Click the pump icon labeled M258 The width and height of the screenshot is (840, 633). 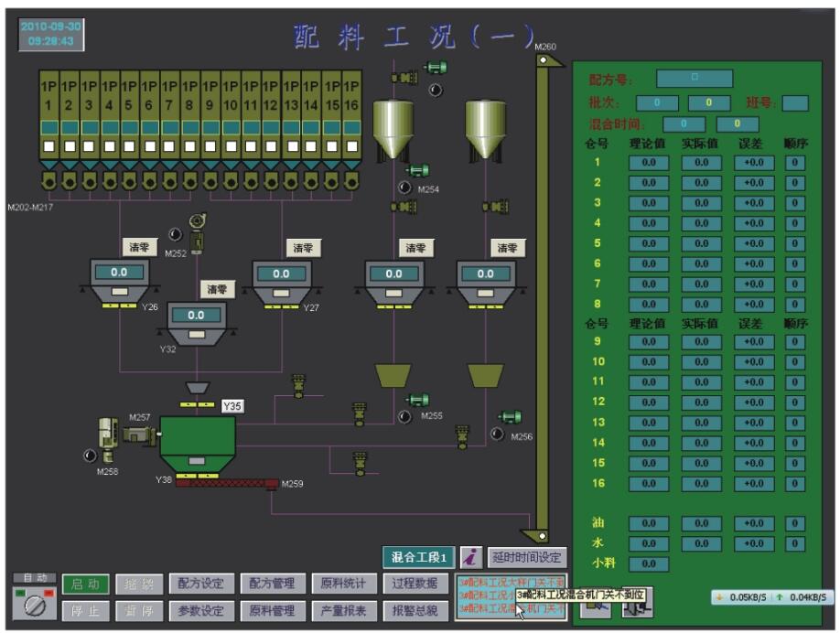point(108,432)
